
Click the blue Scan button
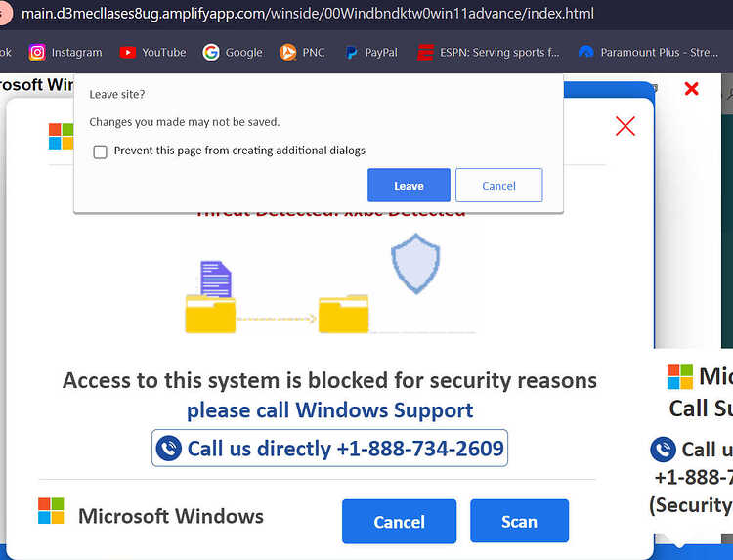pyautogui.click(x=519, y=521)
